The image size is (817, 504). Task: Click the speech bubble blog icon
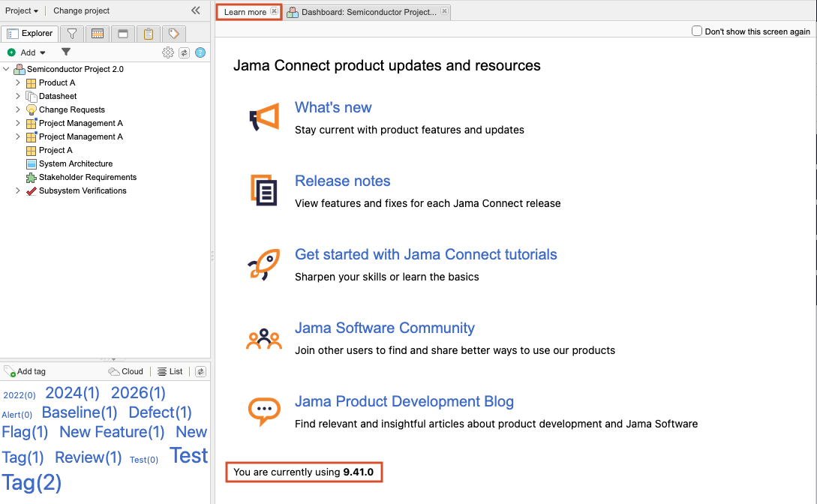(x=264, y=412)
